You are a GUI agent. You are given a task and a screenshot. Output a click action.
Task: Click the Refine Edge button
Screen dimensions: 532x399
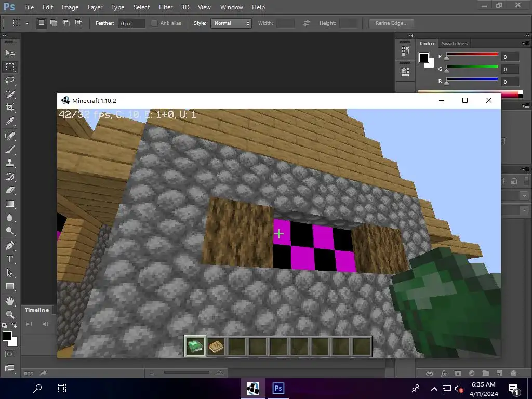point(392,23)
